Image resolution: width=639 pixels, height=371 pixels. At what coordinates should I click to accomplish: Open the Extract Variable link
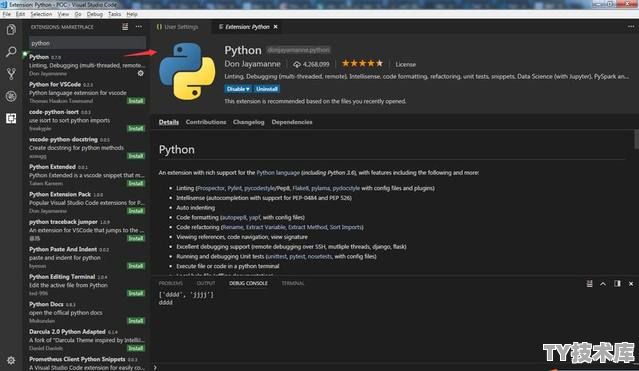tap(266, 227)
